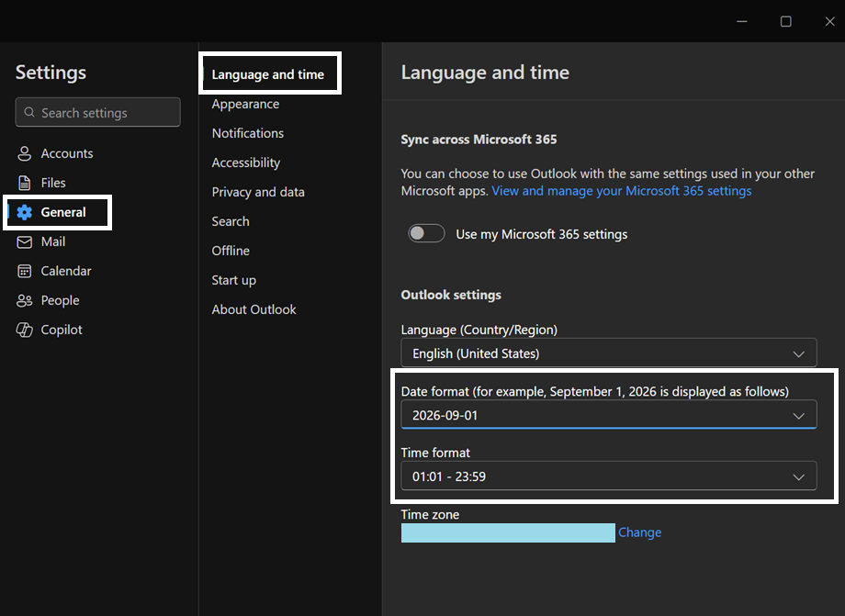
Task: Click the Change time zone link
Action: [x=639, y=532]
